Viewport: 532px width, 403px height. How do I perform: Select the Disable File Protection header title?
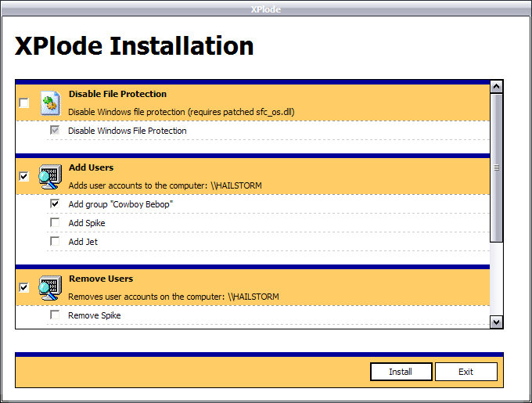click(117, 94)
